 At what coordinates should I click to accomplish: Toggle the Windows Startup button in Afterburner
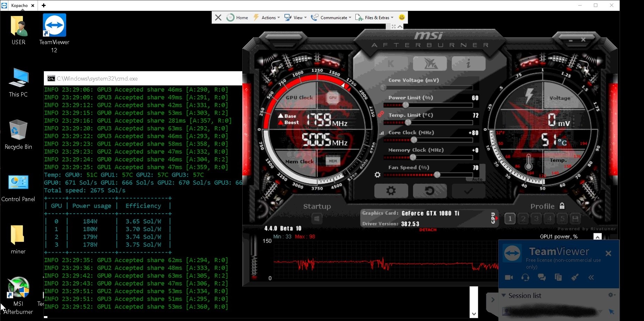pyautogui.click(x=317, y=219)
